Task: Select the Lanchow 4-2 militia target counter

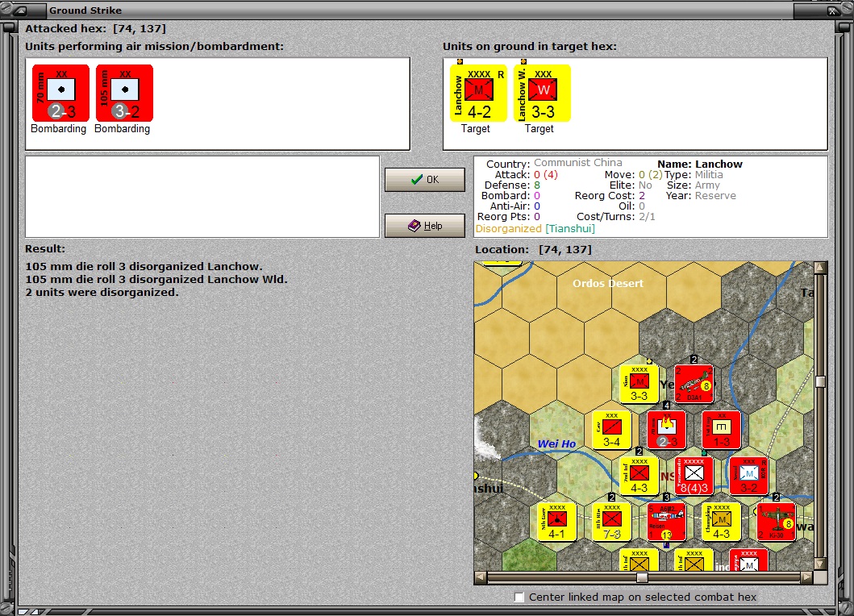Action: click(x=477, y=94)
